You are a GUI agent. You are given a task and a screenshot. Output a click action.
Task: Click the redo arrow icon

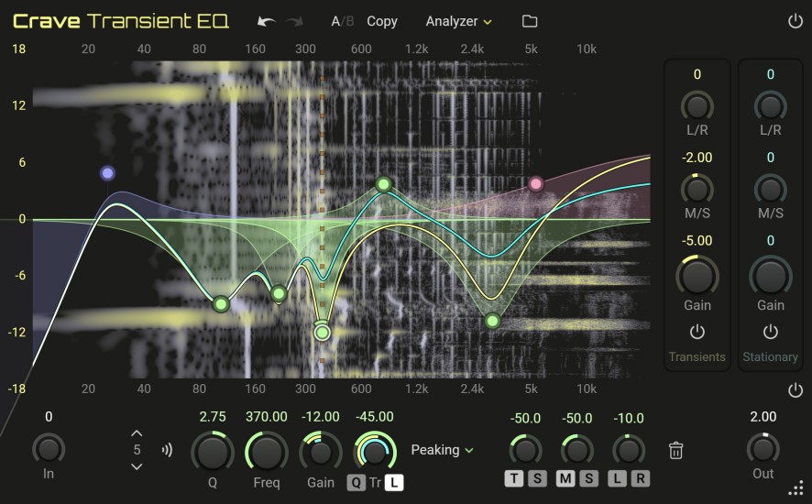coord(295,21)
